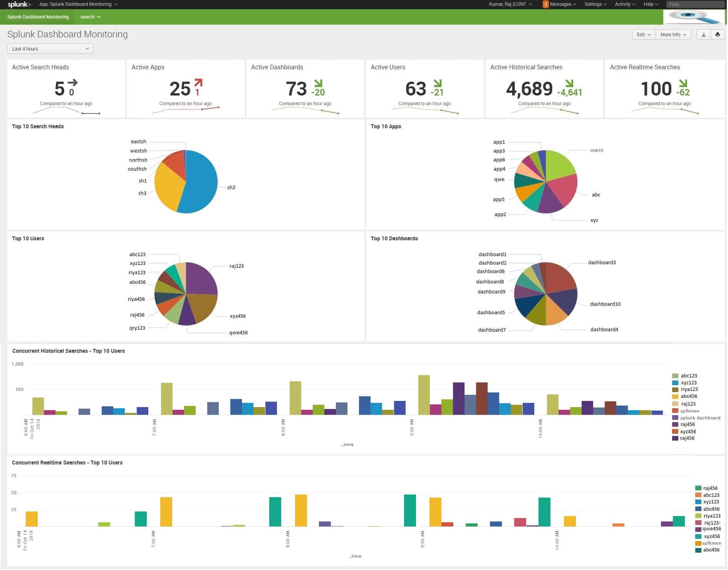Click the Active Apps value 25

point(180,89)
